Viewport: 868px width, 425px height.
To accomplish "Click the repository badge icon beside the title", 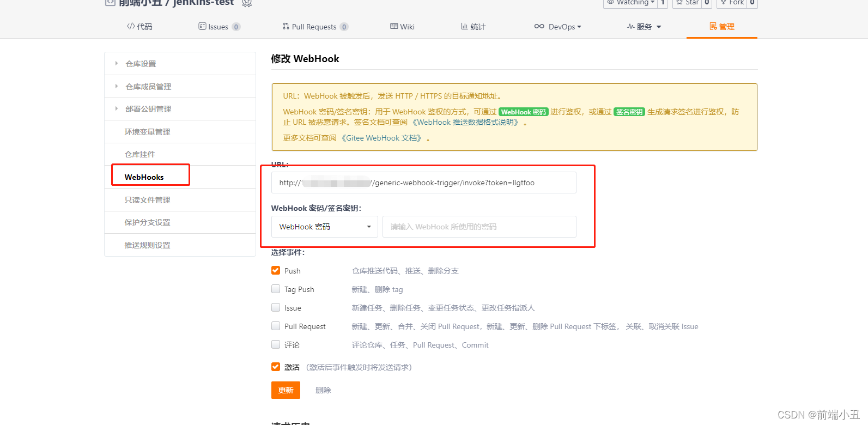I will click(247, 3).
